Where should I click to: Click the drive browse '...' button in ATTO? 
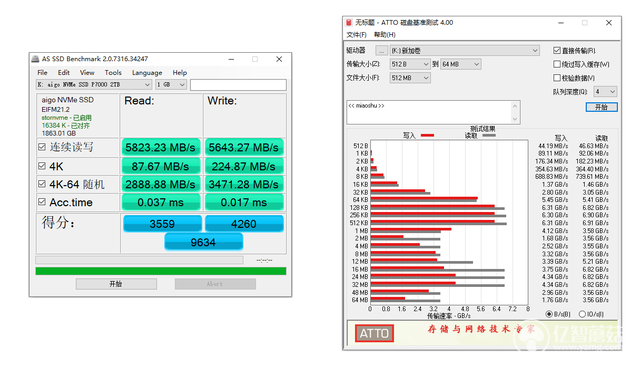coord(381,51)
